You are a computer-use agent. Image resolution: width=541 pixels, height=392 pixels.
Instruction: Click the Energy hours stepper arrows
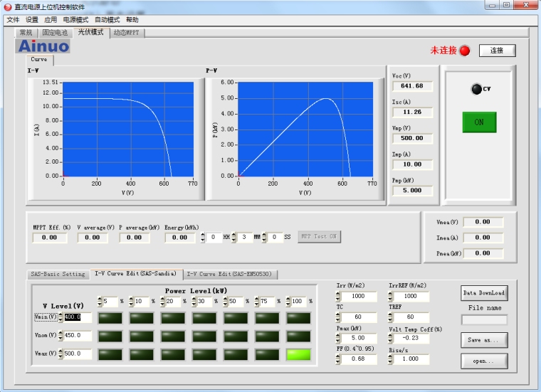point(202,237)
